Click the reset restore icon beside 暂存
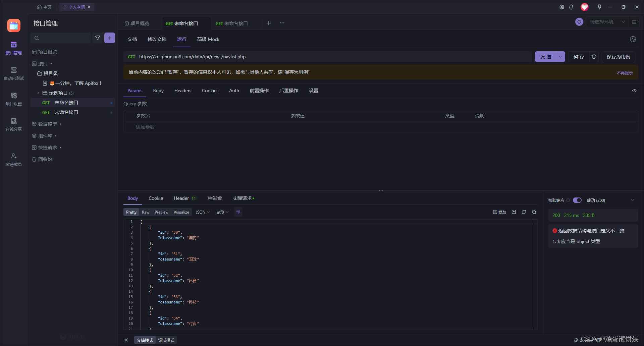644x346 pixels. tap(594, 57)
